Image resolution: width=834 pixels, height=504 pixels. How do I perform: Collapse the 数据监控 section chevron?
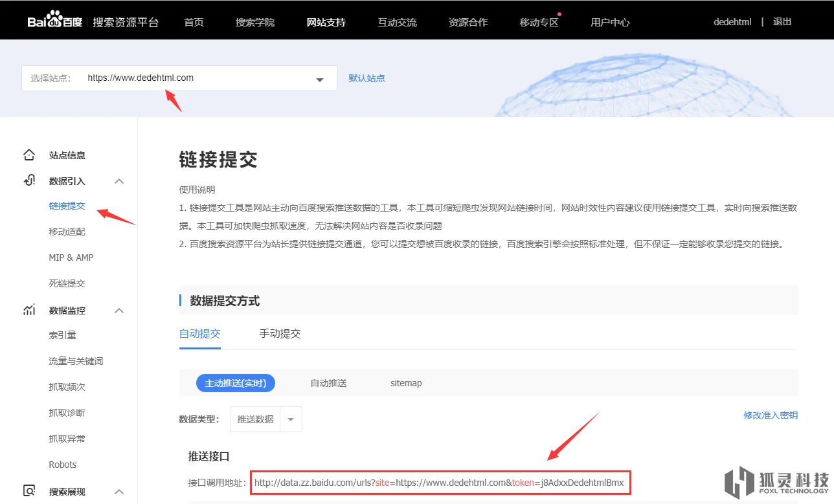coord(119,311)
